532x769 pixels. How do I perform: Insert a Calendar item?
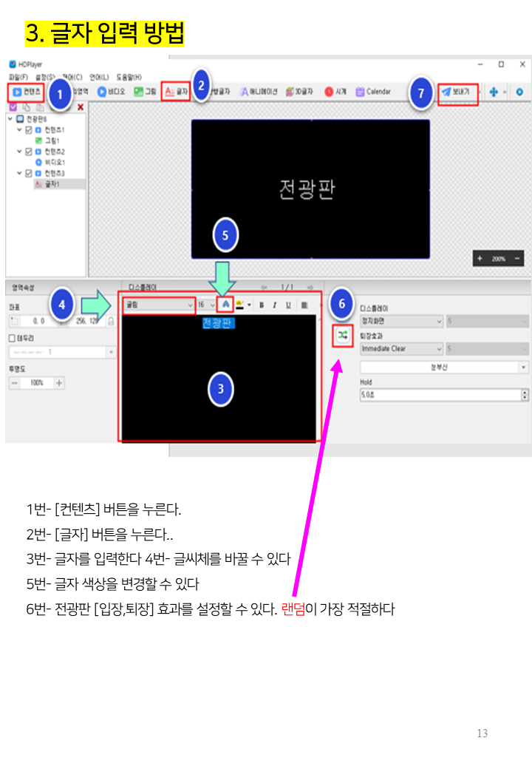pyautogui.click(x=373, y=92)
